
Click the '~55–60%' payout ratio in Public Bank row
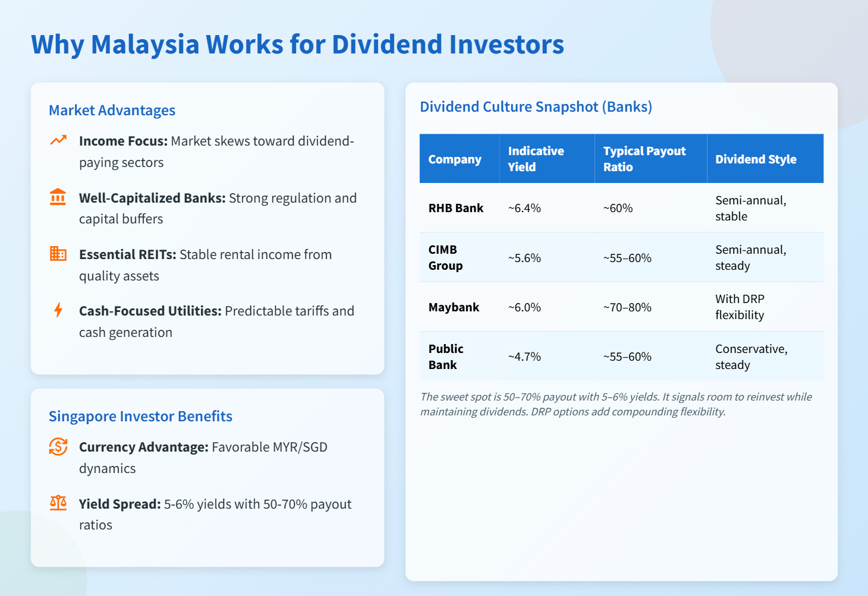(627, 357)
